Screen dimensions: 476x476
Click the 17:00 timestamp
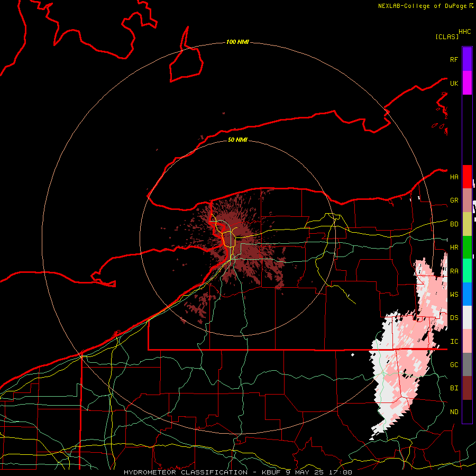point(340,472)
